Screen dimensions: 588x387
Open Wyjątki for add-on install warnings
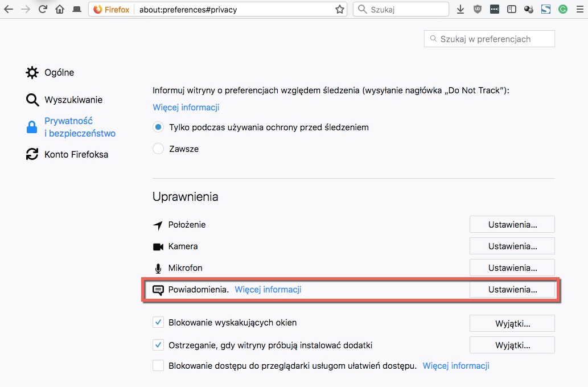(512, 345)
